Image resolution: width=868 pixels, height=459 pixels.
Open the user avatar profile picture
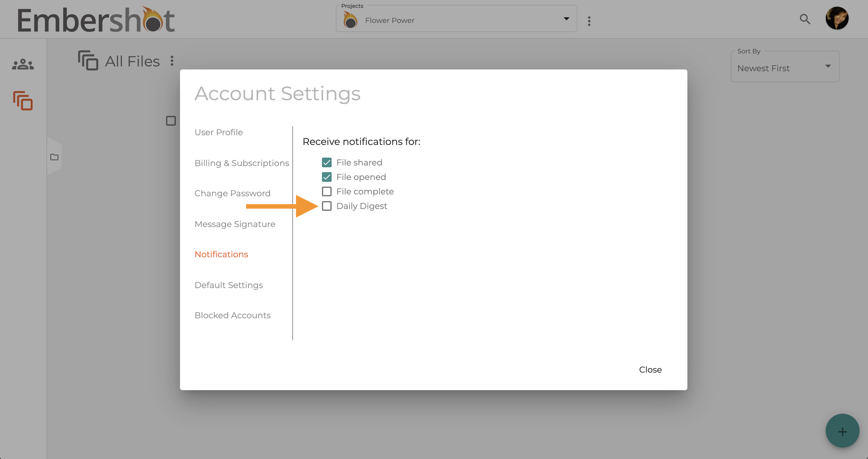point(837,18)
